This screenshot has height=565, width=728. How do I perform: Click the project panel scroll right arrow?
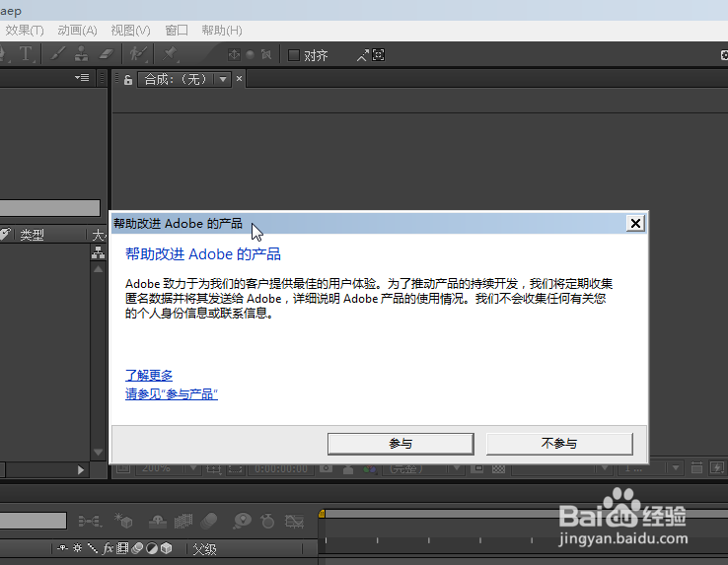click(80, 470)
